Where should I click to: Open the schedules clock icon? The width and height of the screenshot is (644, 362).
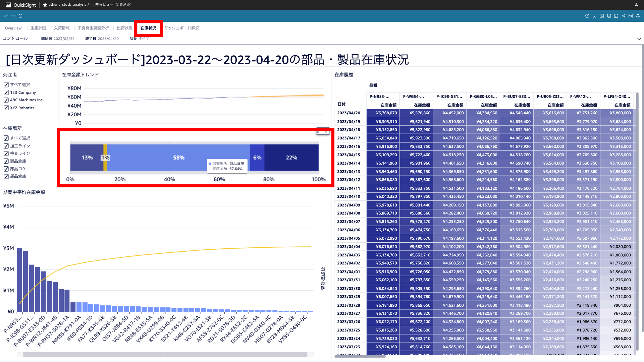[x=587, y=16]
